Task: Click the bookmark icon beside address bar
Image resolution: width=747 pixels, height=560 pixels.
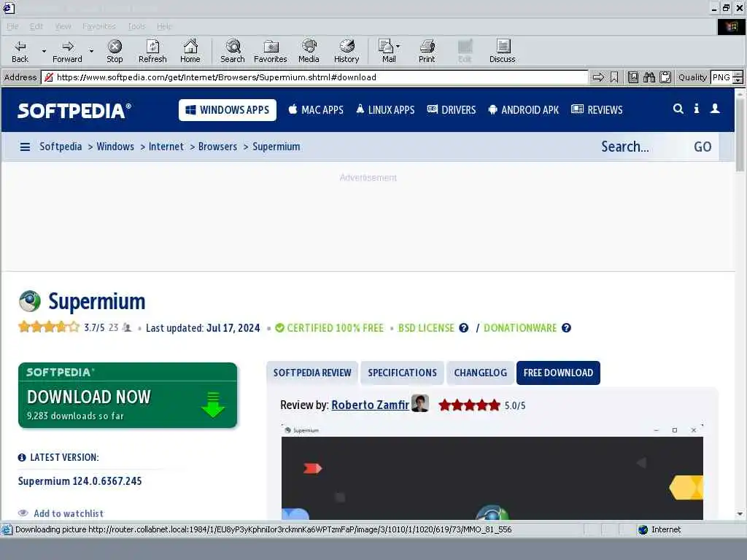Action: (614, 77)
